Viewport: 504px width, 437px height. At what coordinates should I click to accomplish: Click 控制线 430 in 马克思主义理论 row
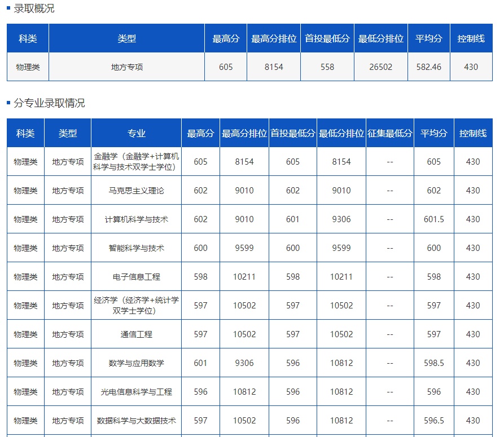(x=473, y=191)
